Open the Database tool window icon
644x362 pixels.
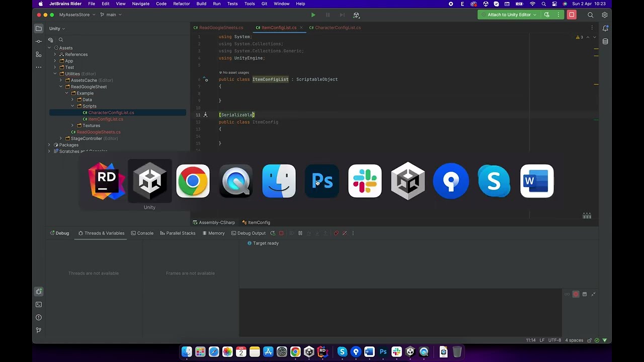tap(605, 41)
